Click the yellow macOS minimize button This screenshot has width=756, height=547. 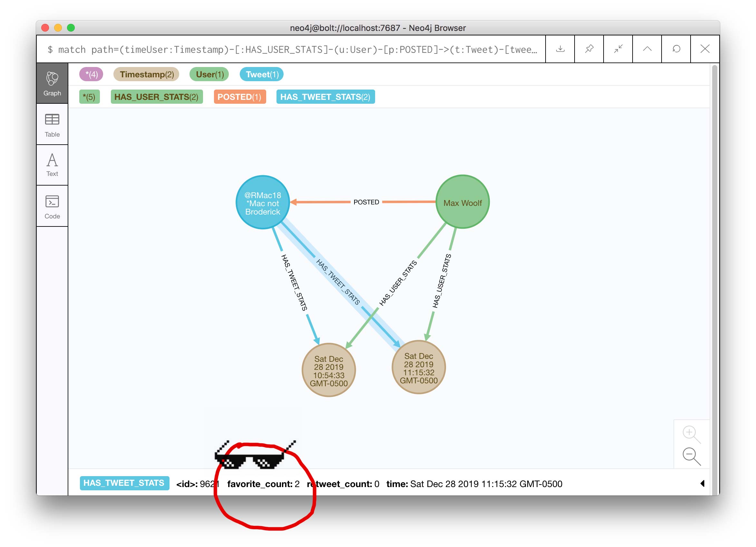(x=58, y=28)
